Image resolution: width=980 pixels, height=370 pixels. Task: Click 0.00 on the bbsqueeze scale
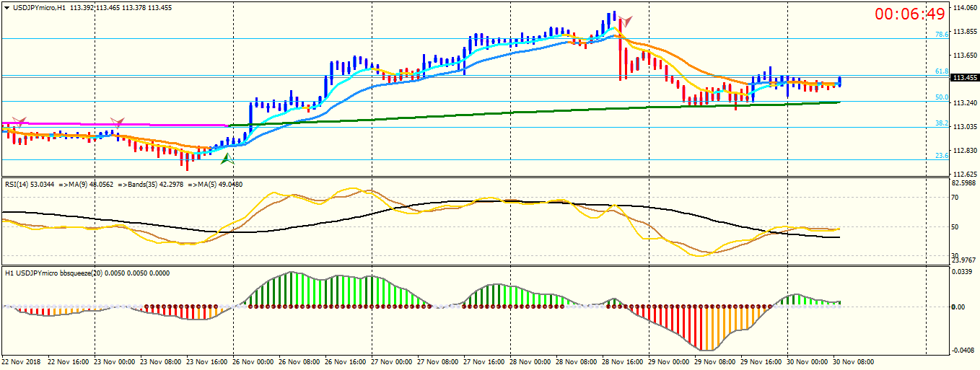click(959, 307)
